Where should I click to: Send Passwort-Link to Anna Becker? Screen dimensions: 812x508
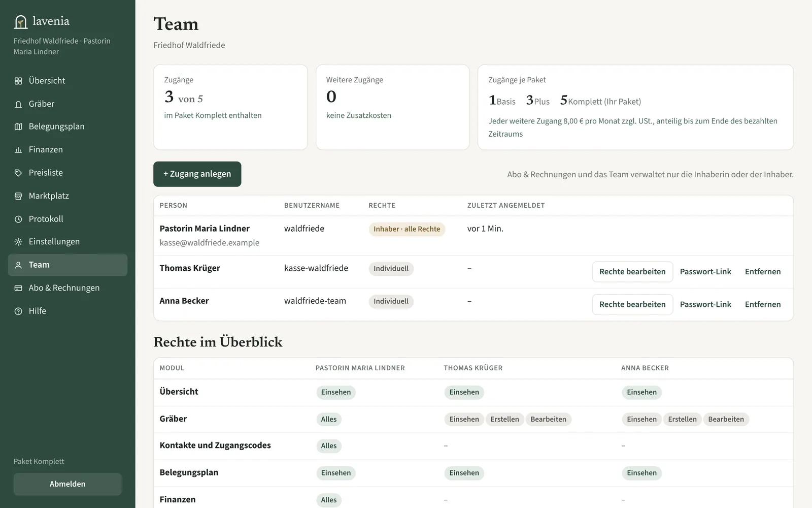coord(705,304)
